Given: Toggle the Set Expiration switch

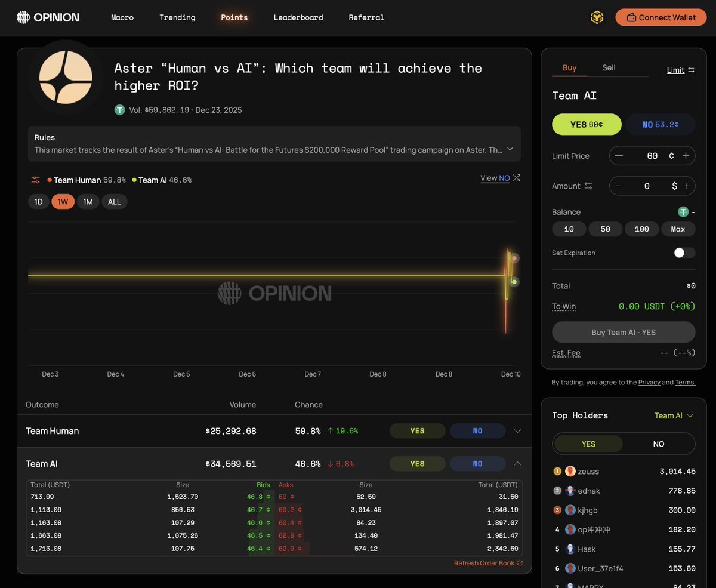Looking at the screenshot, I should (x=684, y=253).
